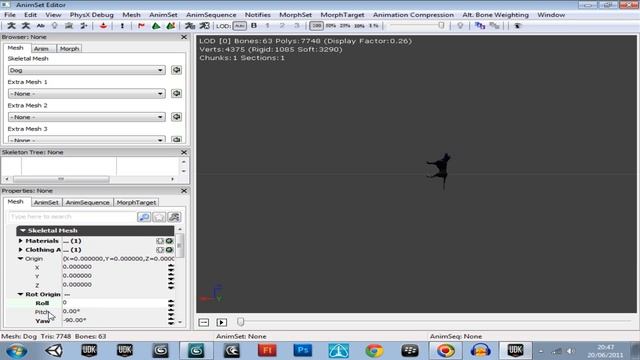The width and height of the screenshot is (640, 360).
Task: Select LOD 2 button
Action: pos(282,26)
